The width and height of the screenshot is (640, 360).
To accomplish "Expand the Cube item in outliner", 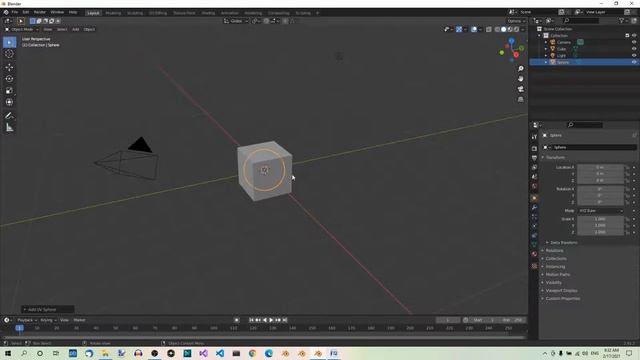I will pyautogui.click(x=546, y=49).
